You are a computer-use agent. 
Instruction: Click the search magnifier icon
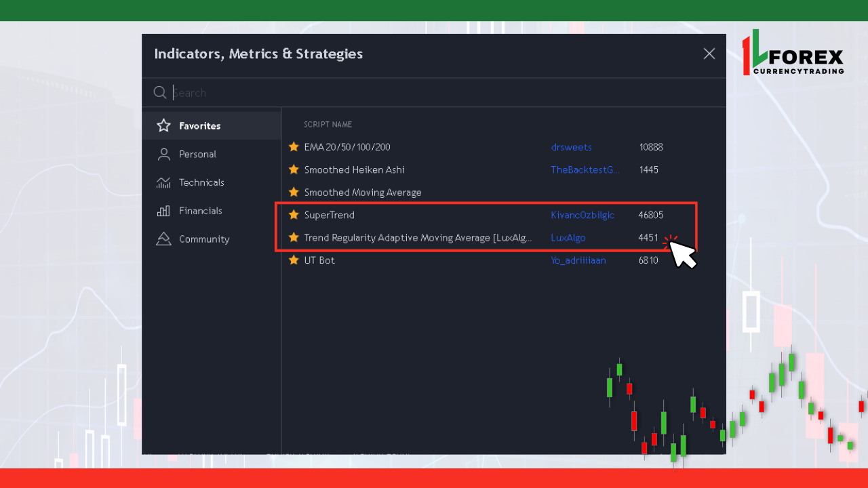click(160, 93)
